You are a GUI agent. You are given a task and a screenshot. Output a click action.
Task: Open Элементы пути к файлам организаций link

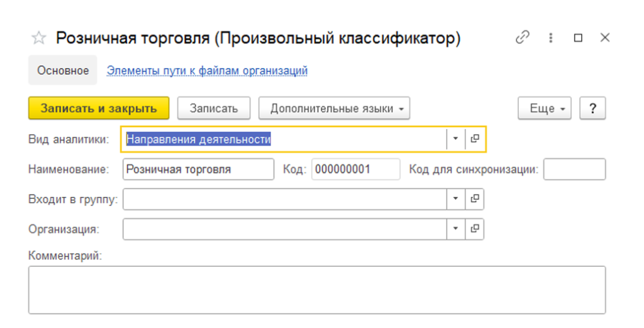pos(207,71)
